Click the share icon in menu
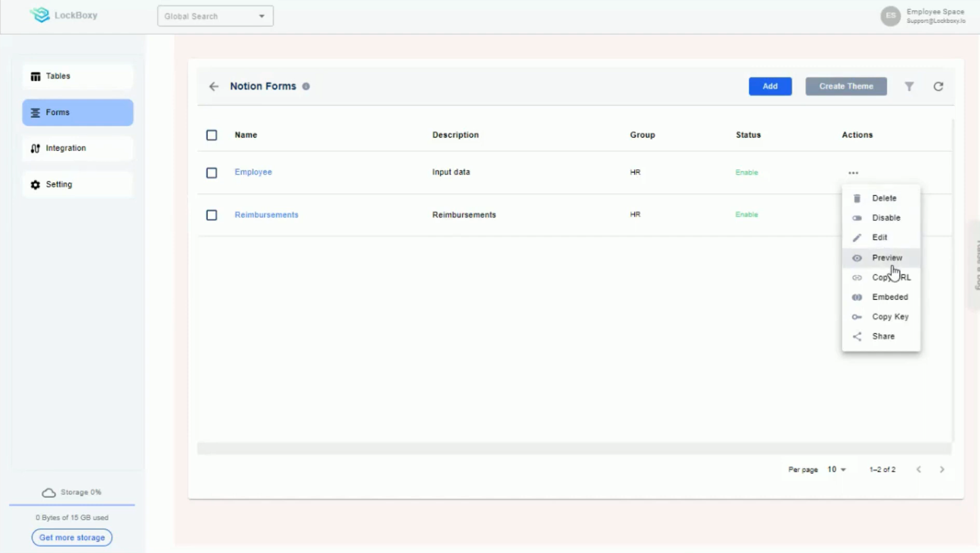Image resolution: width=980 pixels, height=553 pixels. [x=857, y=337]
